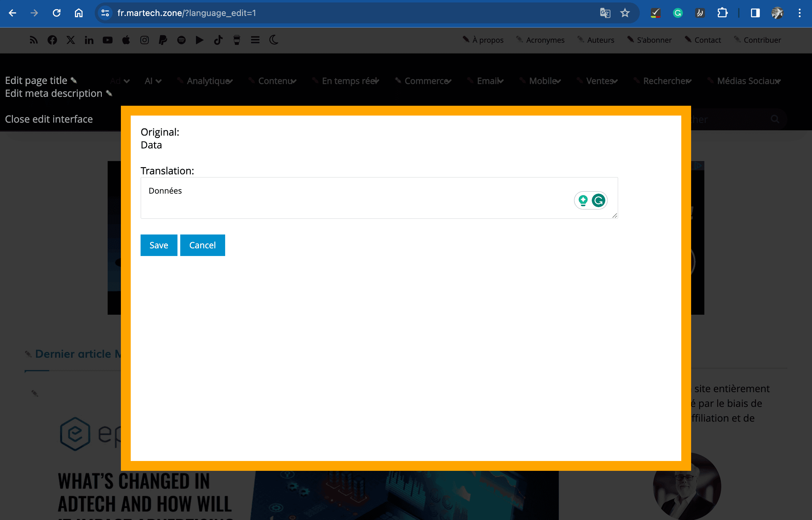The width and height of the screenshot is (812, 520).
Task: Open the TikTok social icon
Action: [x=218, y=40]
